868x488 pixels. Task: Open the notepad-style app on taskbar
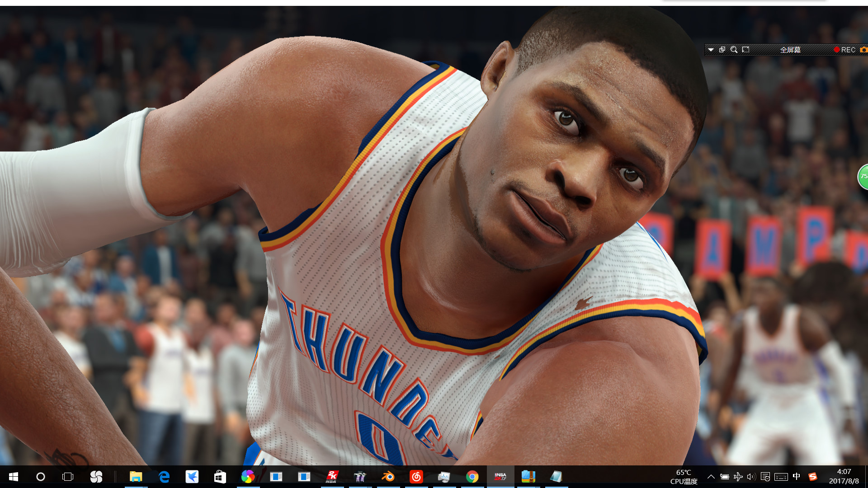click(557, 477)
